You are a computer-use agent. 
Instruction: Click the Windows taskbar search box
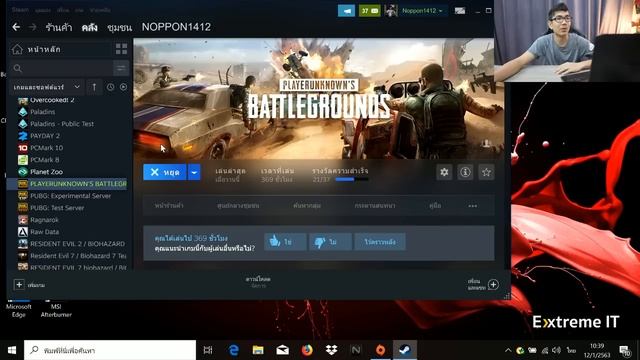click(110, 350)
